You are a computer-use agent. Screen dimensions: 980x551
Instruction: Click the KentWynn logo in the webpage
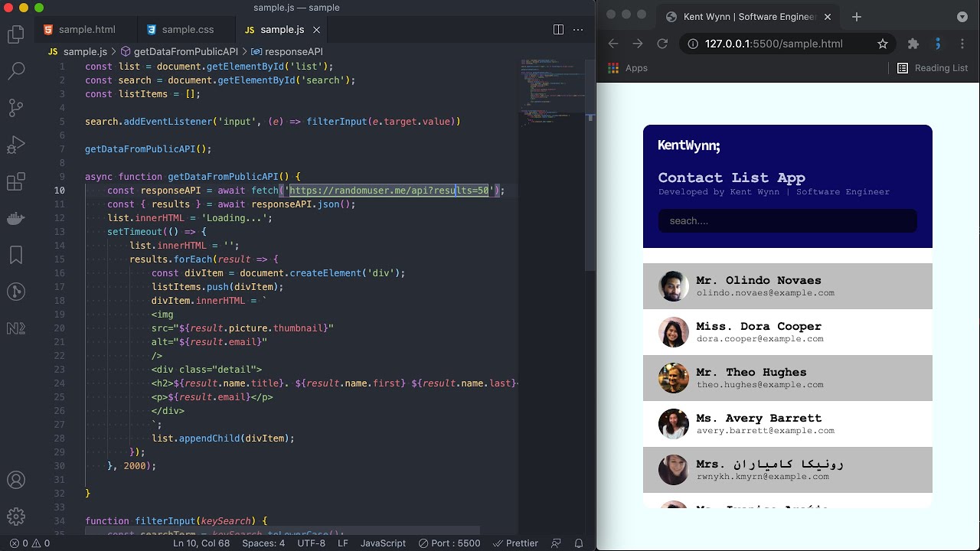689,145
